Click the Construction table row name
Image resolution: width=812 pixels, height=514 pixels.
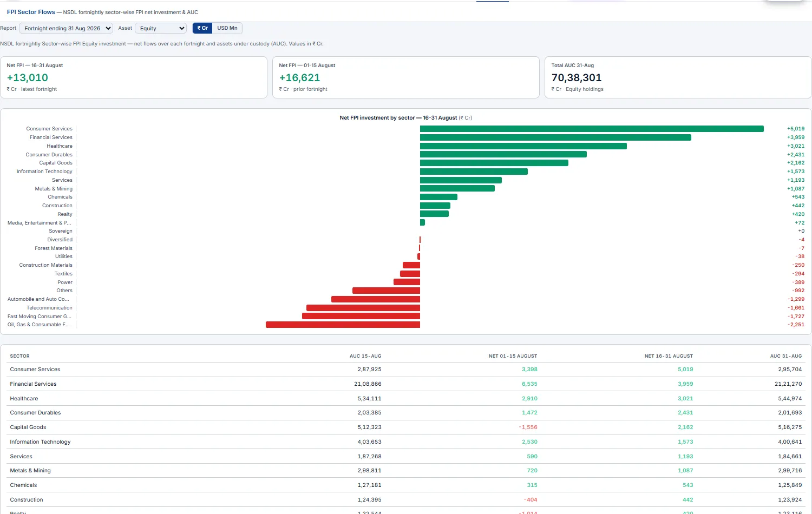click(x=27, y=500)
